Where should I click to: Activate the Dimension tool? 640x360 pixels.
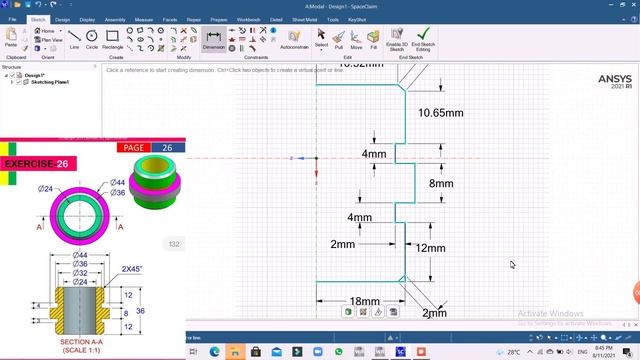(x=213, y=40)
